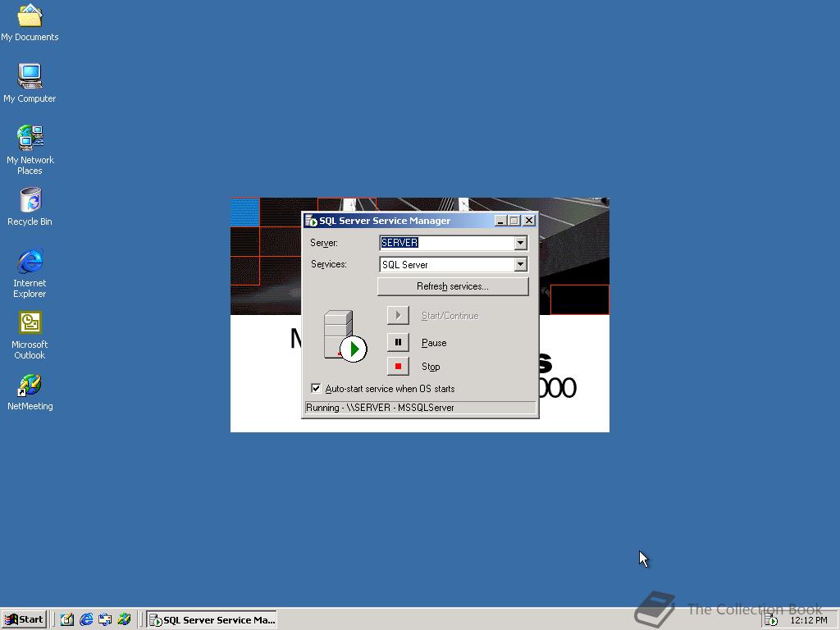The height and width of the screenshot is (630, 840).
Task: Open My Computer desktop icon
Action: coord(30,83)
